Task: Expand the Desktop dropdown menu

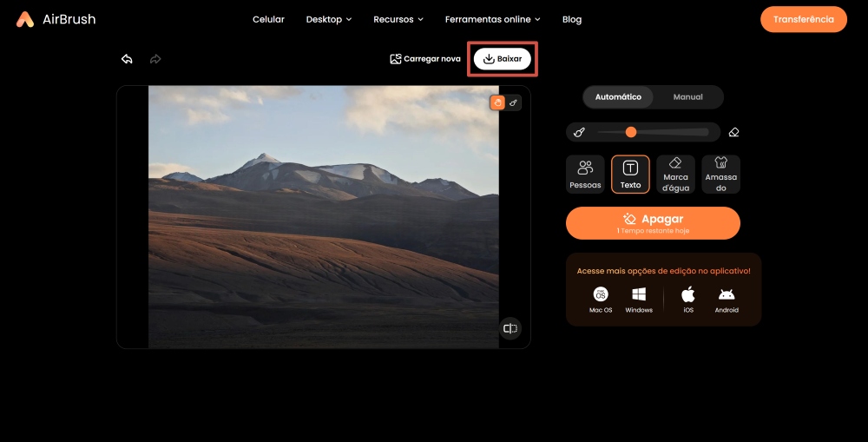Action: pos(329,19)
